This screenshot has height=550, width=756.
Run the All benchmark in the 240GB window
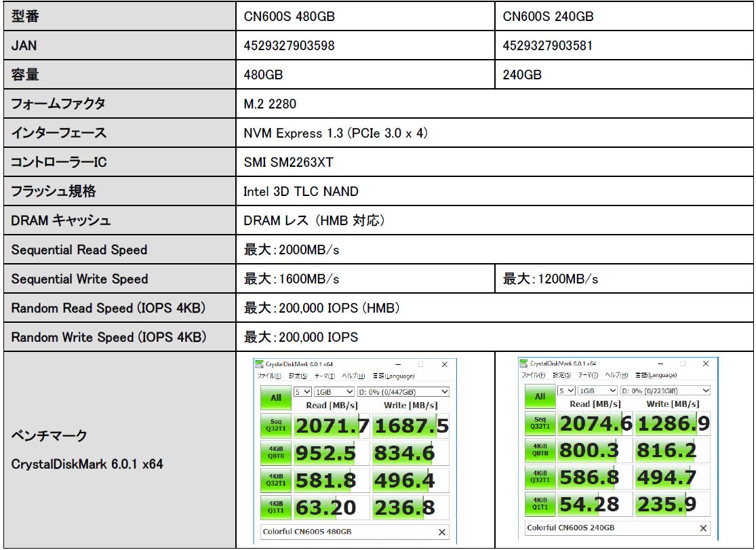click(540, 397)
